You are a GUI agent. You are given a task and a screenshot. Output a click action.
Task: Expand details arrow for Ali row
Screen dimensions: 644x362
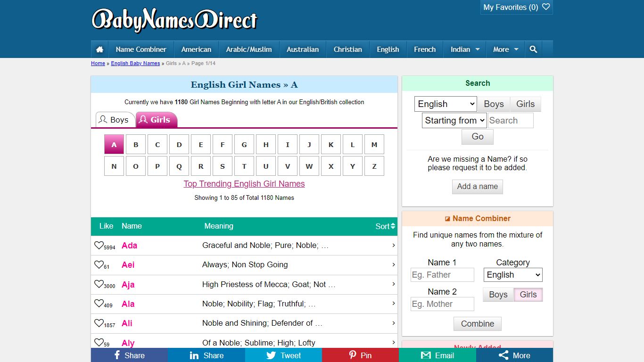pos(393,323)
